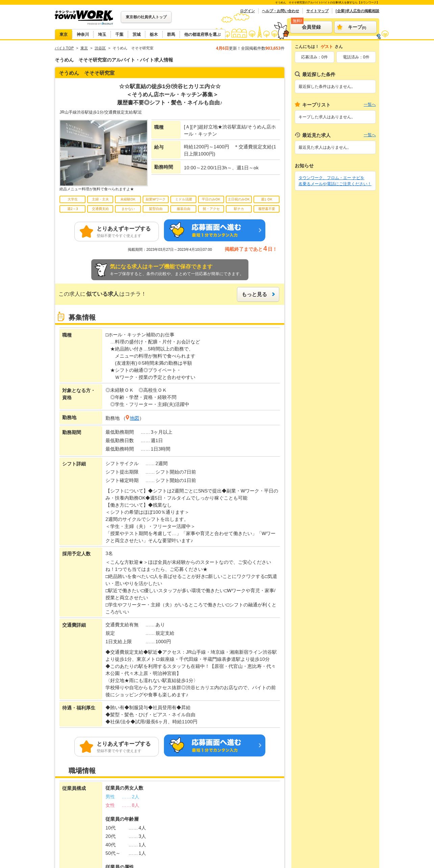434x868 pixels.
Task: Open the 東京 region tab
Action: [x=64, y=34]
